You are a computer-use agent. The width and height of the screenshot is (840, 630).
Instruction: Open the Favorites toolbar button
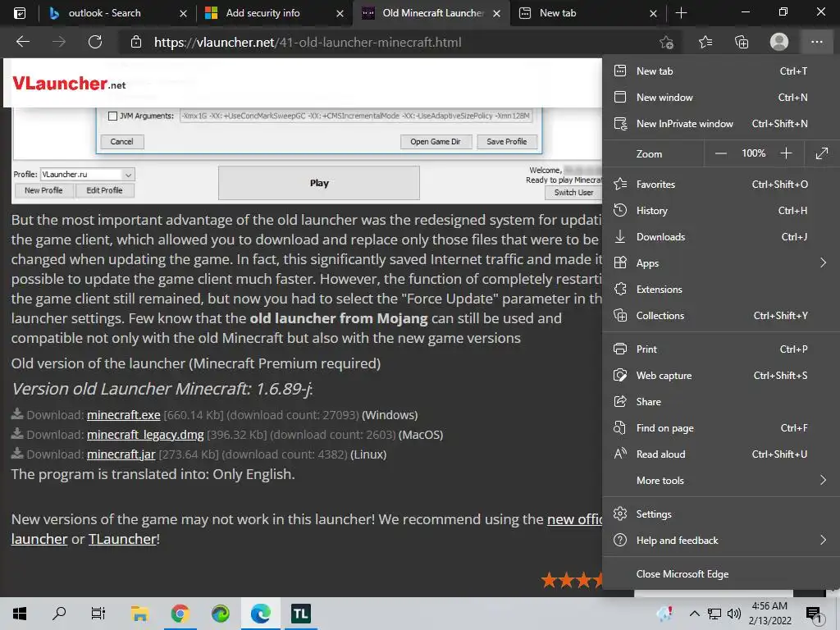[705, 42]
